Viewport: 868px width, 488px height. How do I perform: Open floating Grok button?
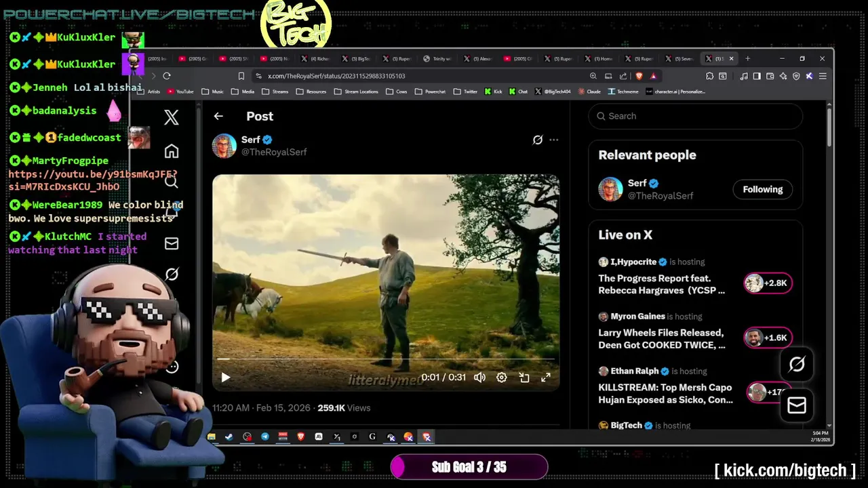click(x=797, y=365)
